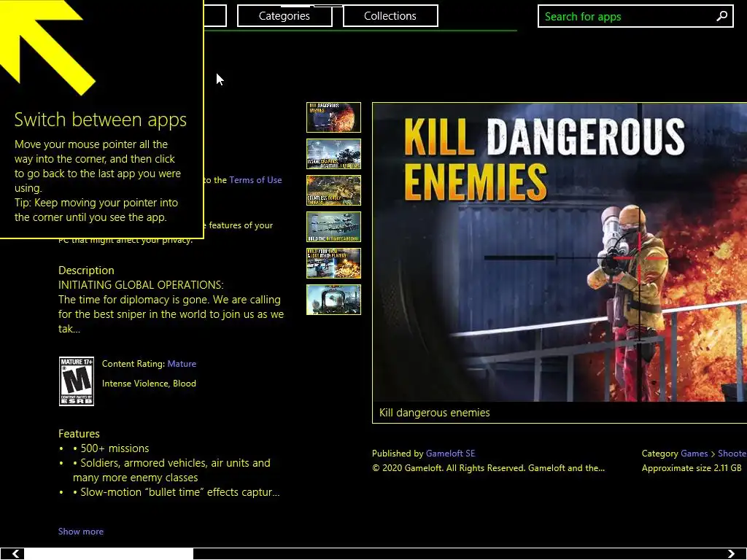Expand details with Show more
This screenshot has height=560, width=747.
pos(80,532)
